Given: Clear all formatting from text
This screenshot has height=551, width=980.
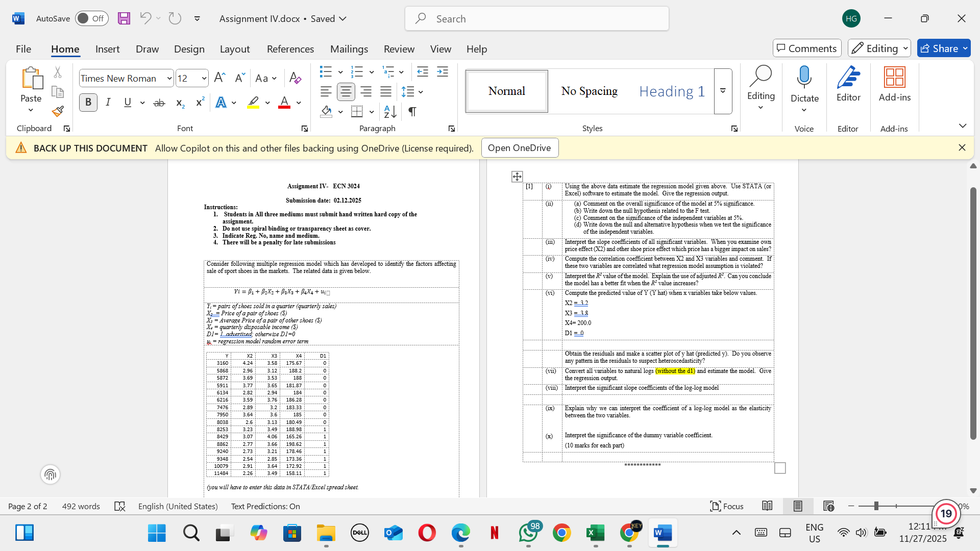Looking at the screenshot, I should (x=295, y=78).
